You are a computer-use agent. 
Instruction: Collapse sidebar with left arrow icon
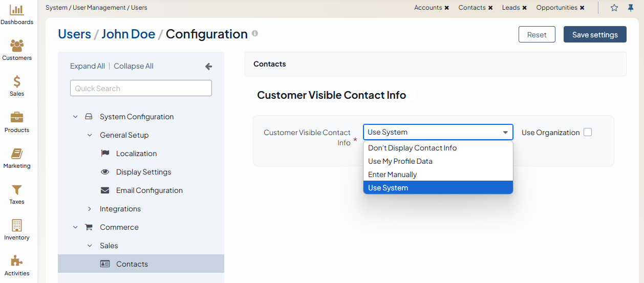pos(208,67)
